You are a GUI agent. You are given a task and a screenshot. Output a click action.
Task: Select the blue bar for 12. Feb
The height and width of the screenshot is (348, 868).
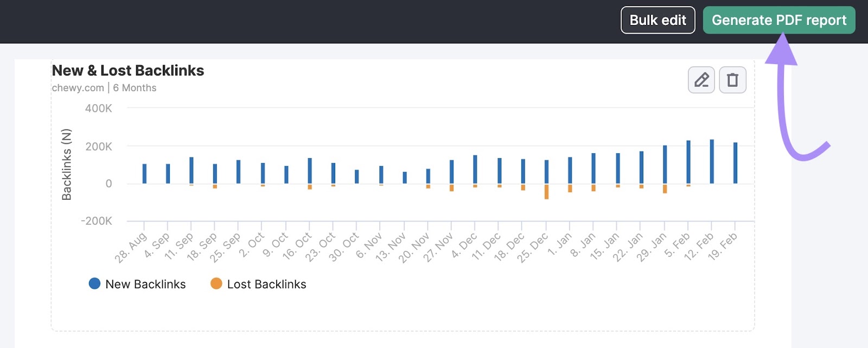coord(712,161)
